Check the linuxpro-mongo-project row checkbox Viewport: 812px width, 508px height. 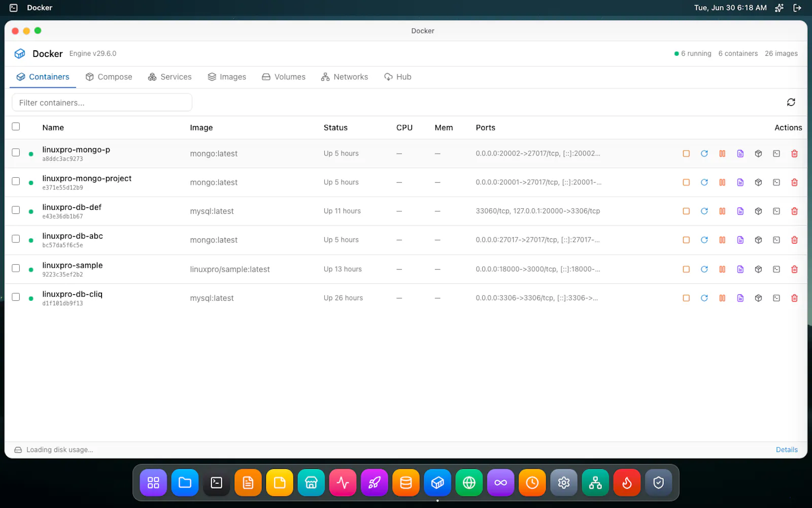(x=16, y=181)
